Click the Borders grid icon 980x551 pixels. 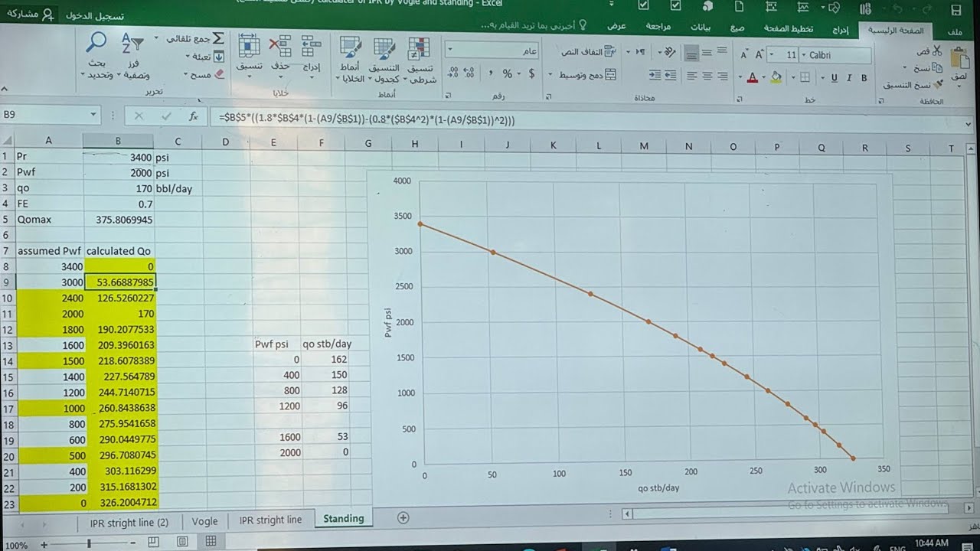pyautogui.click(x=805, y=77)
